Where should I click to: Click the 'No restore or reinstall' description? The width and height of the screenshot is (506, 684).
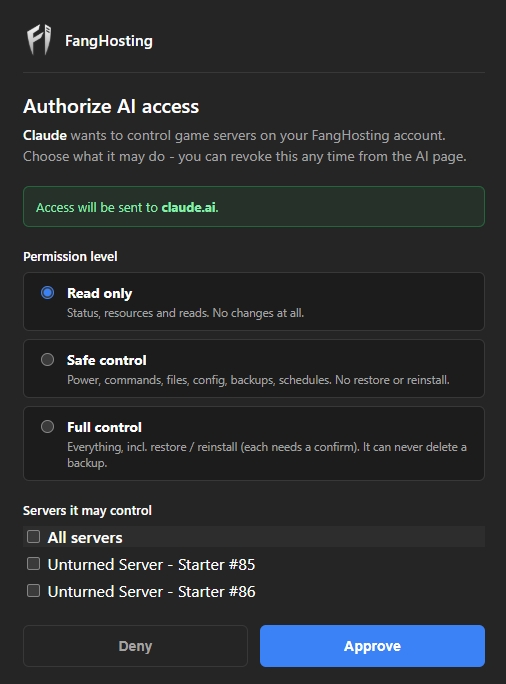point(392,380)
